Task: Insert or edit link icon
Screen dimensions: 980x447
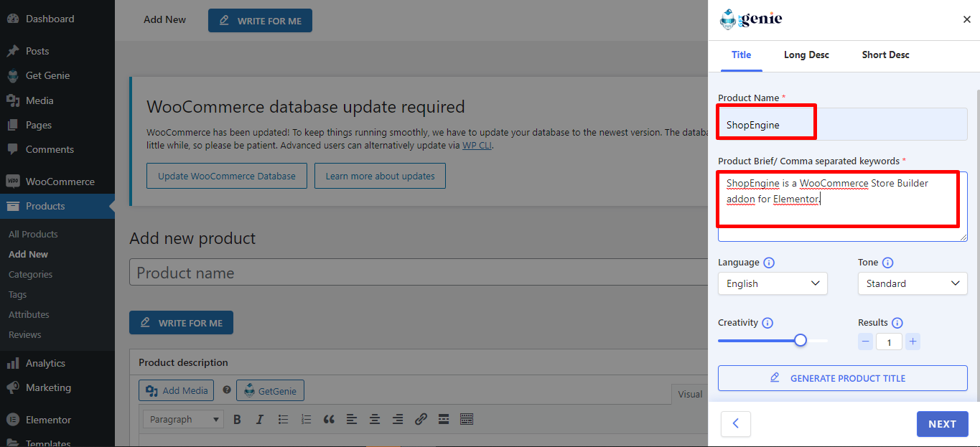Action: point(421,419)
